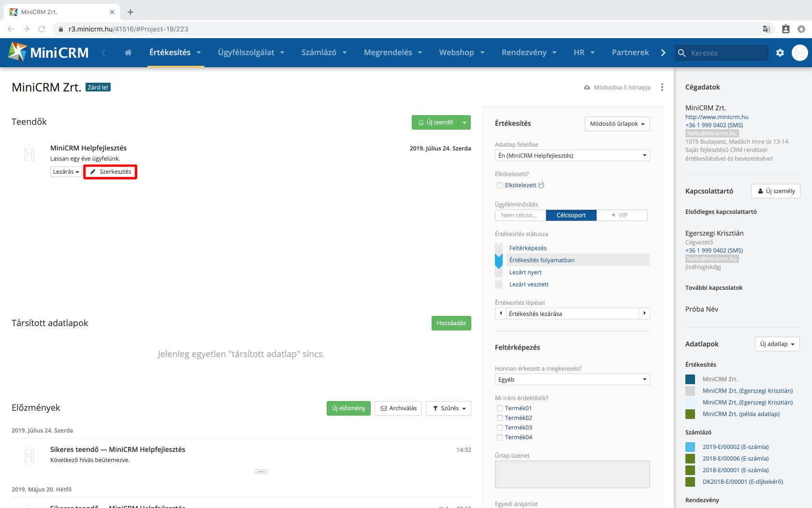Click Új teendő button
This screenshot has height=508, width=812.
[435, 122]
